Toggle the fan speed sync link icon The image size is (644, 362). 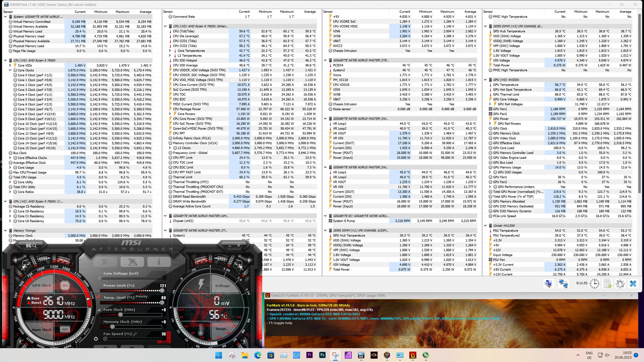coord(135,334)
